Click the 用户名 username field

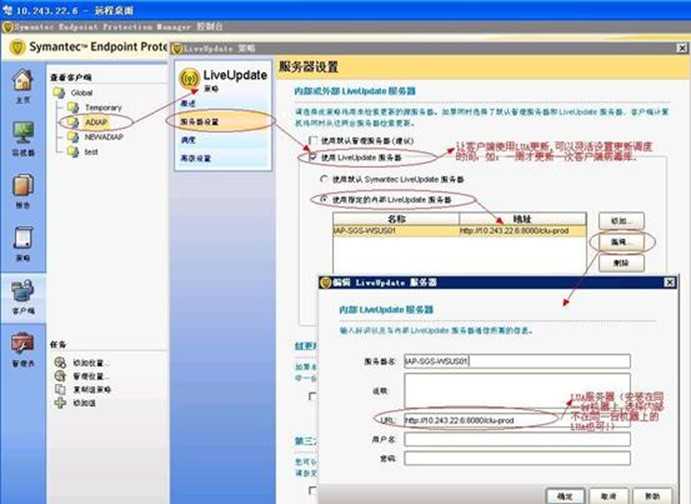[517, 439]
